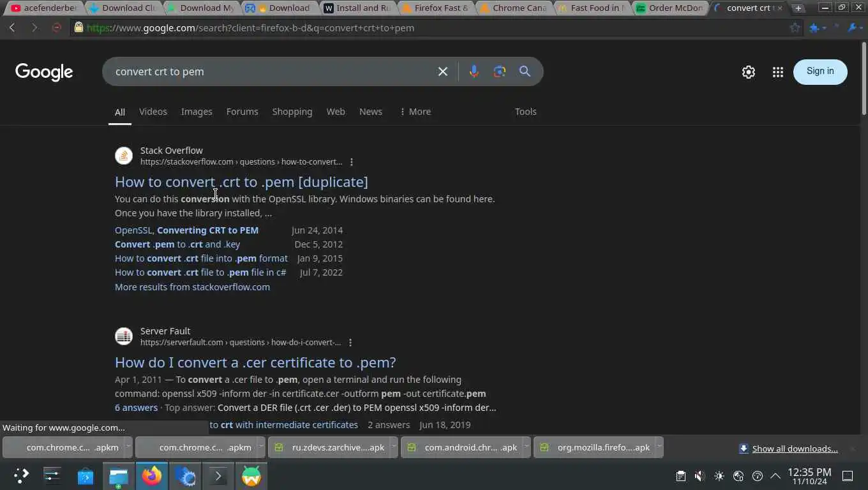Screen dimensions: 868x490
Task: Open the clock showing 12:35 PM
Action: tap(809, 476)
